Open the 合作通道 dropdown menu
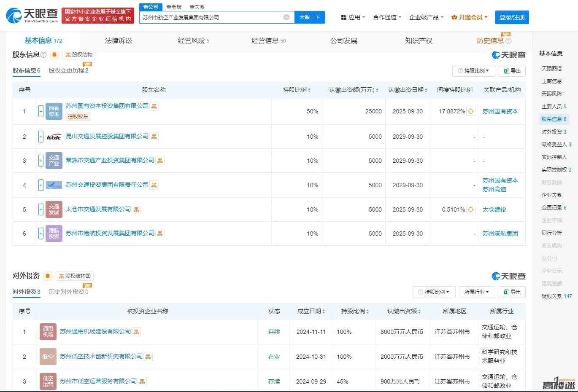578x392 pixels. pos(387,17)
